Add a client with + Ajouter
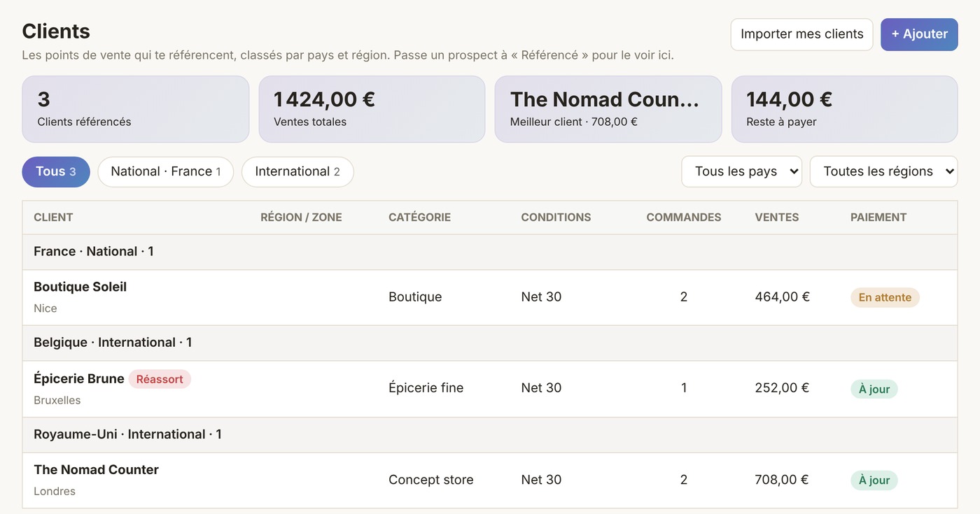Image resolution: width=980 pixels, height=514 pixels. coord(919,34)
